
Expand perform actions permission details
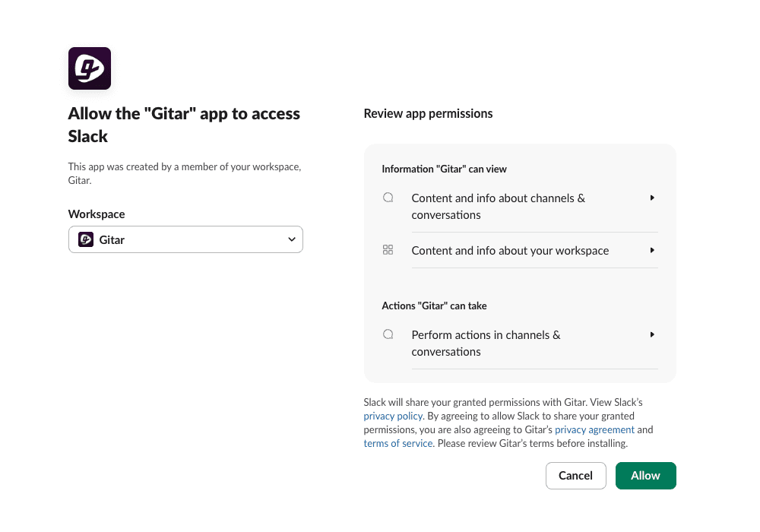pyautogui.click(x=652, y=334)
